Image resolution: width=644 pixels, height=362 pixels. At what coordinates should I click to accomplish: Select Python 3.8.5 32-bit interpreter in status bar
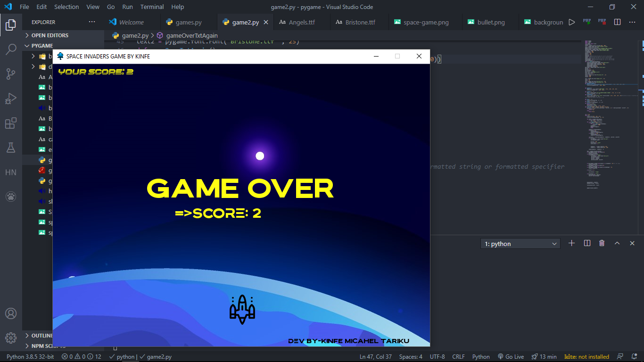[30, 357]
